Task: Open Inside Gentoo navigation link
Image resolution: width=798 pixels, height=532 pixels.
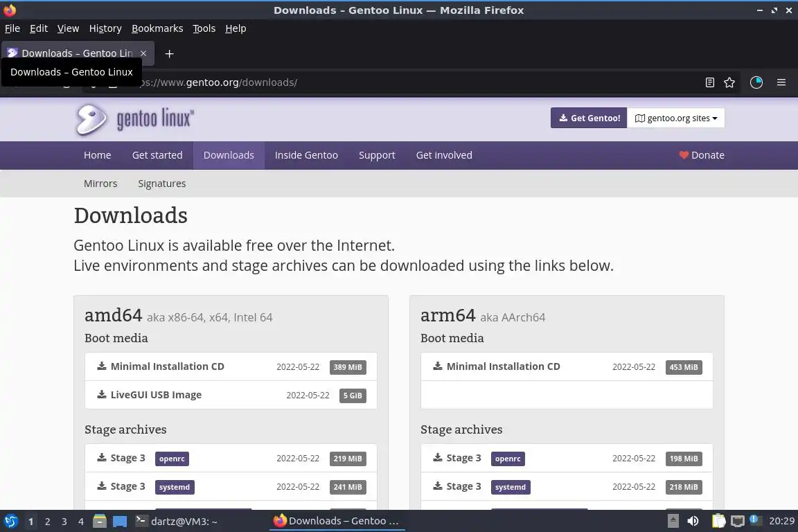Action: click(306, 155)
